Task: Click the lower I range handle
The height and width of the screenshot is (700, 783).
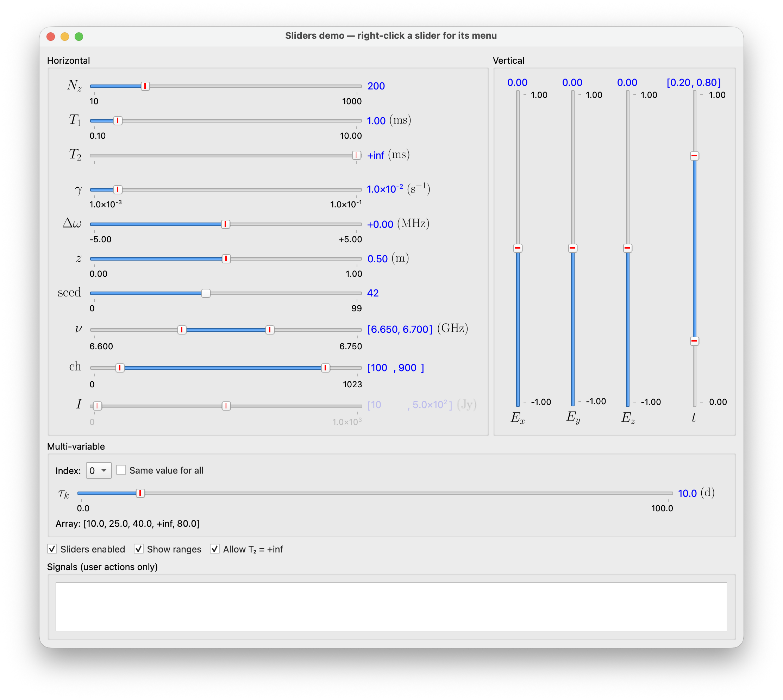Action: [98, 406]
